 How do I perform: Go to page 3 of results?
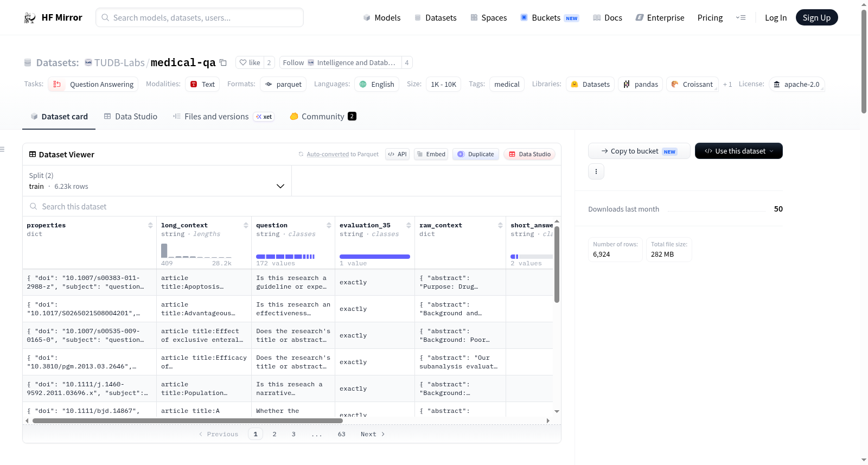tap(293, 434)
